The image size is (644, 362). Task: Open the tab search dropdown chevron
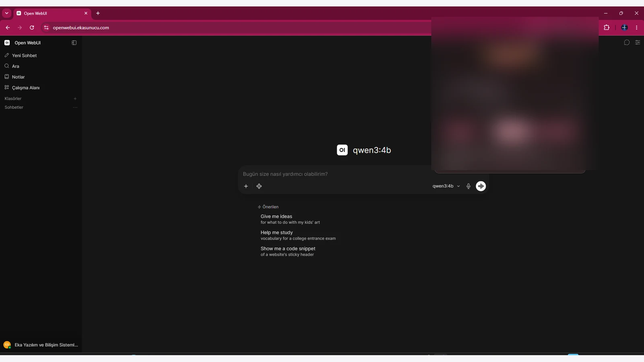coord(7,13)
